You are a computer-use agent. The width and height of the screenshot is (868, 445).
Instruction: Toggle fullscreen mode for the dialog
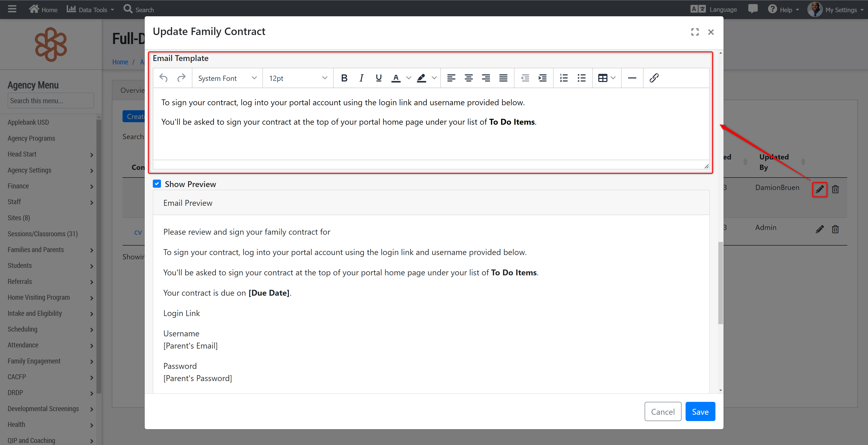(x=695, y=32)
